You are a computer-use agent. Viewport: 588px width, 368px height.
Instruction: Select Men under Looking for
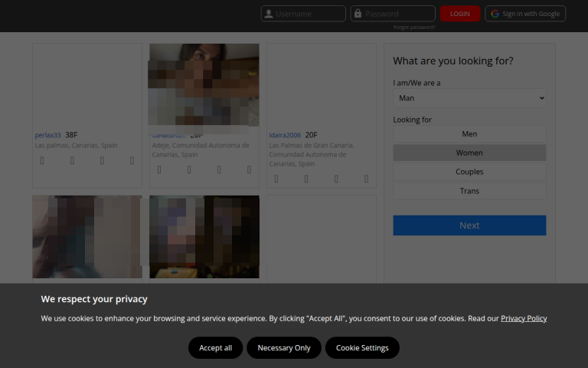pos(469,134)
